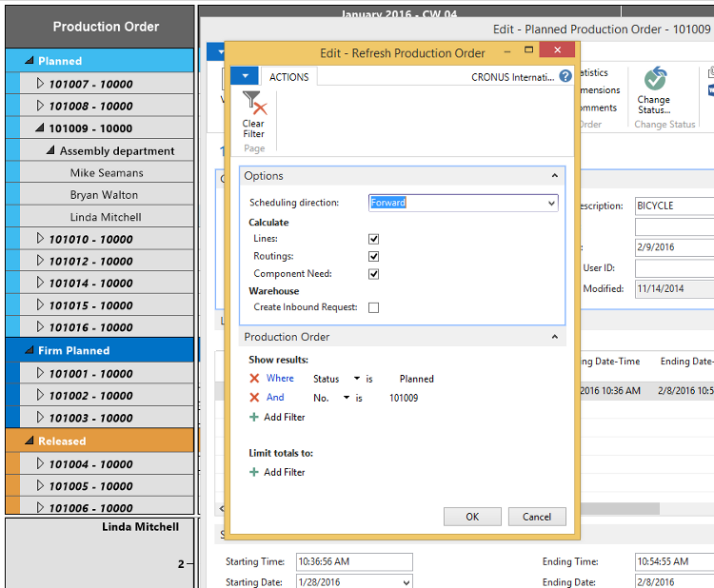Viewport: 714px width, 588px height.
Task: Close the Refresh Production Order dialog
Action: click(557, 49)
